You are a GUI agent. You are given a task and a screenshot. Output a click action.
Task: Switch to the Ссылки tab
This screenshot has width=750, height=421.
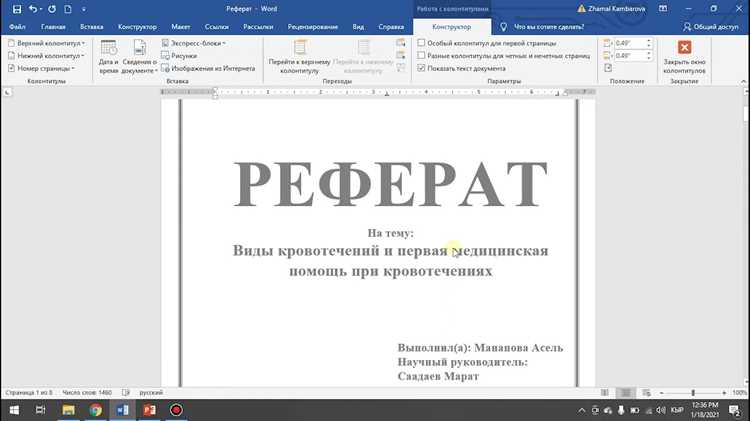[x=217, y=27]
